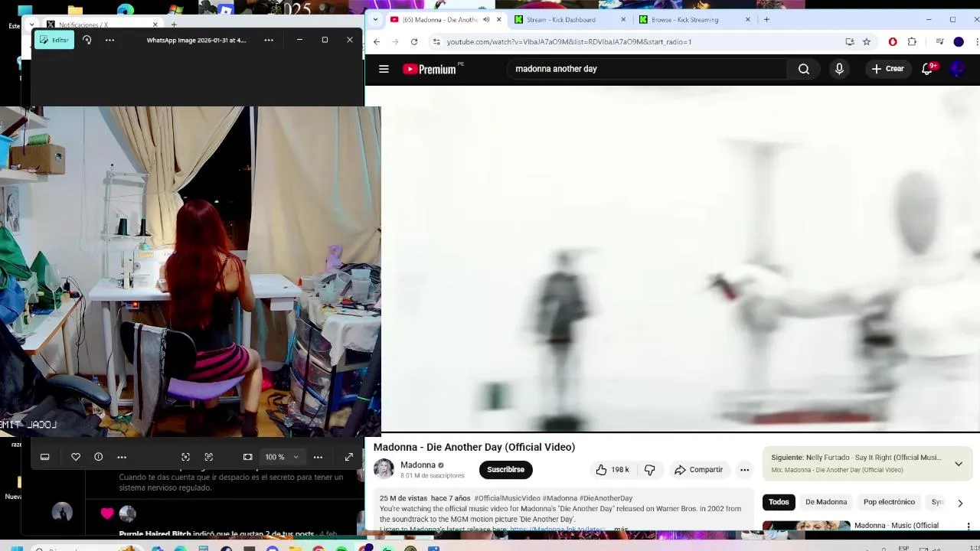The image size is (980, 551).
Task: Click Chrome address bar URL
Action: (569, 42)
